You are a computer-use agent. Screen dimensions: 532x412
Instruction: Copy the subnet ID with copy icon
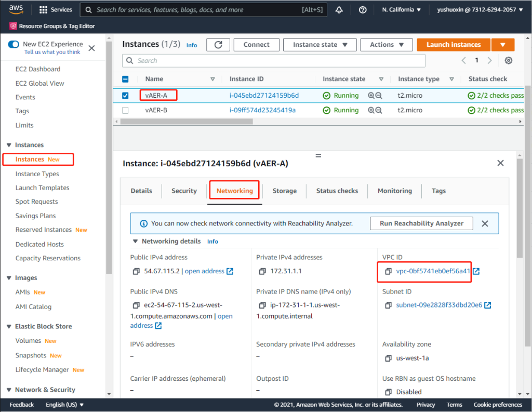[388, 305]
